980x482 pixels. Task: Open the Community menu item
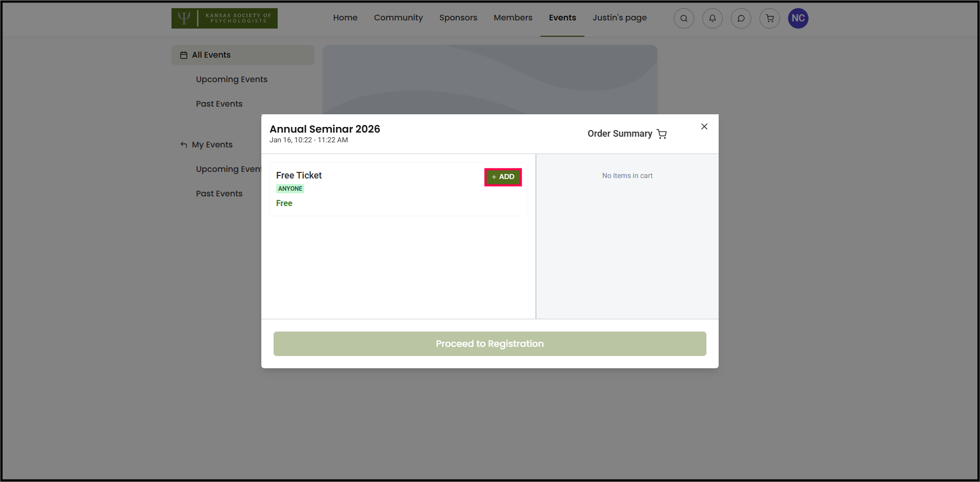point(398,18)
